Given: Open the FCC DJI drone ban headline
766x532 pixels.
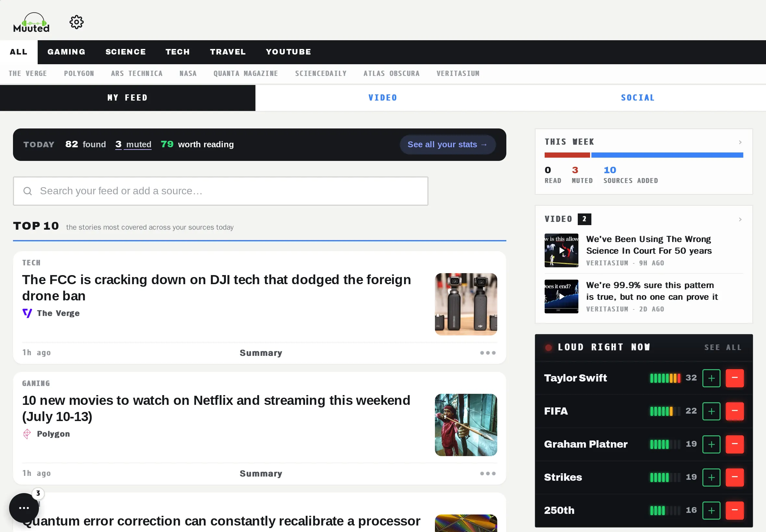Looking at the screenshot, I should 217,288.
